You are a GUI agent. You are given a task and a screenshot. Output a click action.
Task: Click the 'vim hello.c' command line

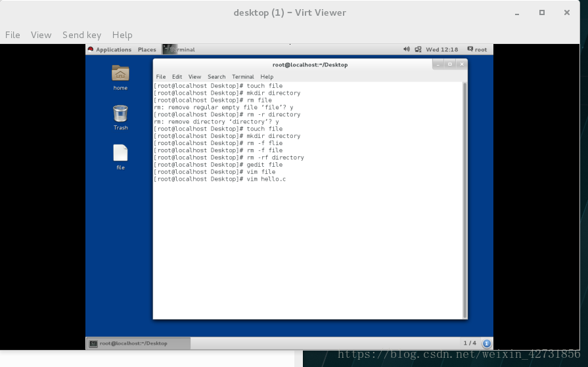pyautogui.click(x=219, y=179)
